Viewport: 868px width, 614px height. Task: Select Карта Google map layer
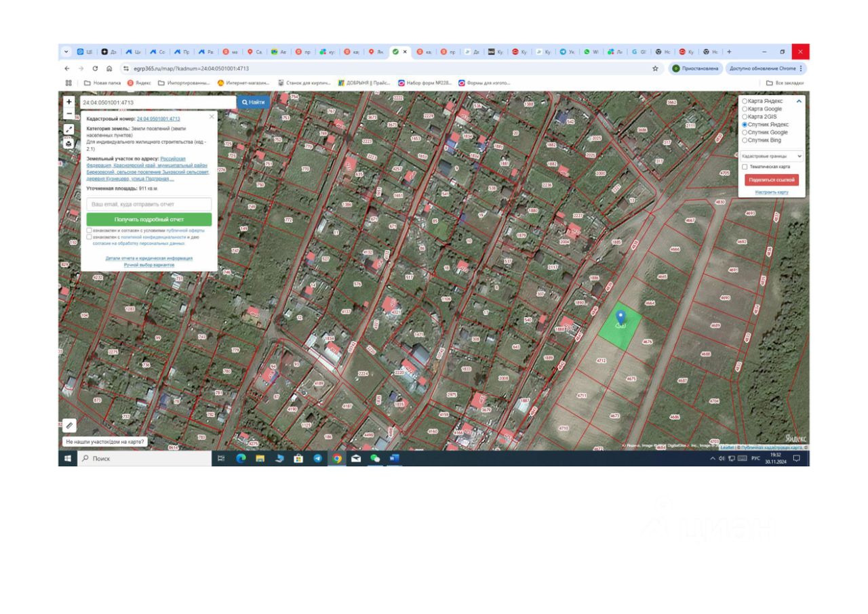point(745,108)
